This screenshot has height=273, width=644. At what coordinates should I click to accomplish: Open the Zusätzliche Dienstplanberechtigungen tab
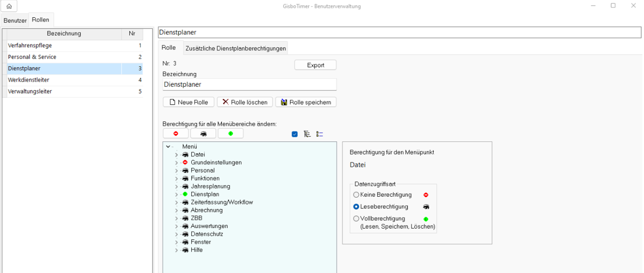pyautogui.click(x=236, y=48)
